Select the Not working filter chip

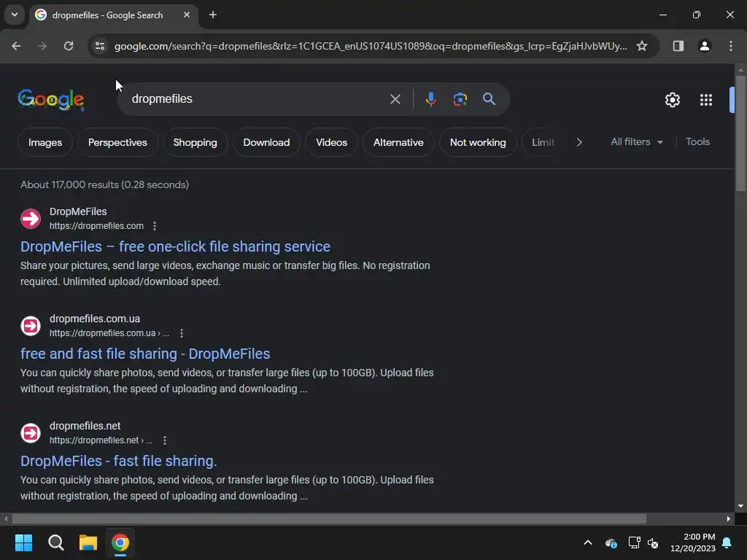tap(478, 142)
